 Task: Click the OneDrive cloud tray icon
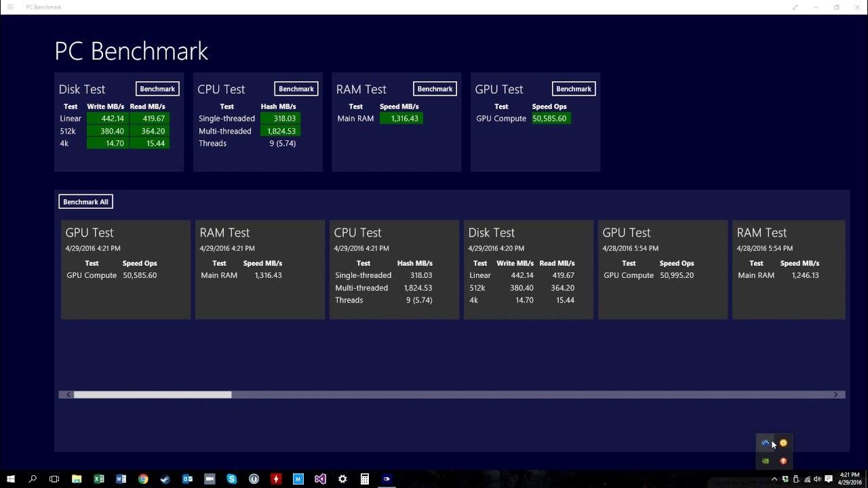point(765,443)
